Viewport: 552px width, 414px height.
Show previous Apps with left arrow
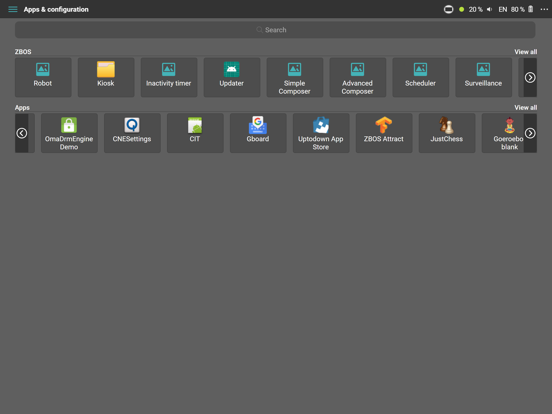(x=21, y=133)
